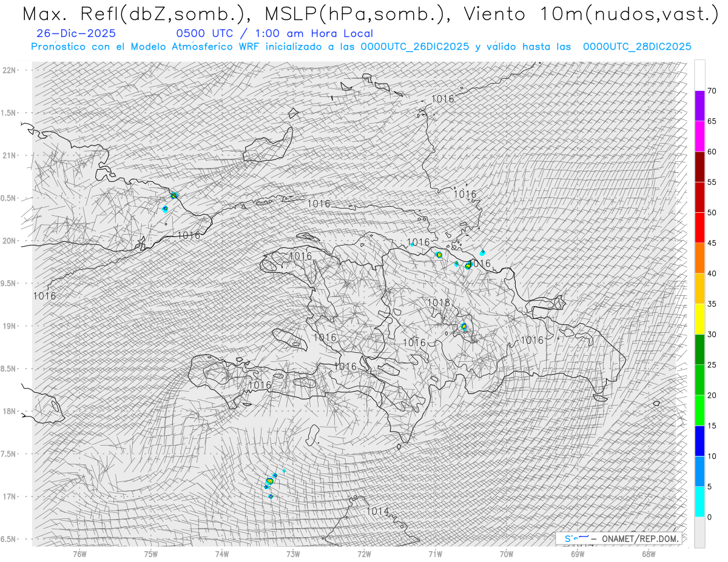Click the '69W' longitude axis label
The image size is (728, 562).
pyautogui.click(x=577, y=554)
